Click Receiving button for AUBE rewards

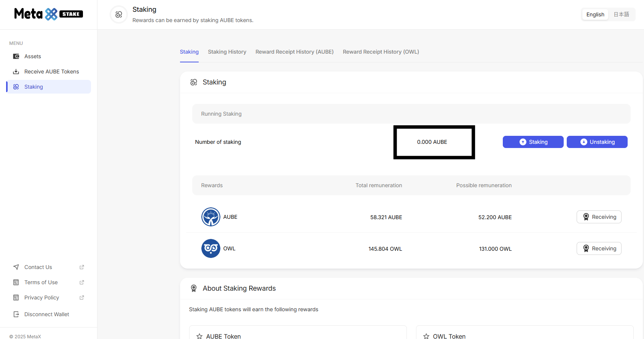[x=599, y=217]
